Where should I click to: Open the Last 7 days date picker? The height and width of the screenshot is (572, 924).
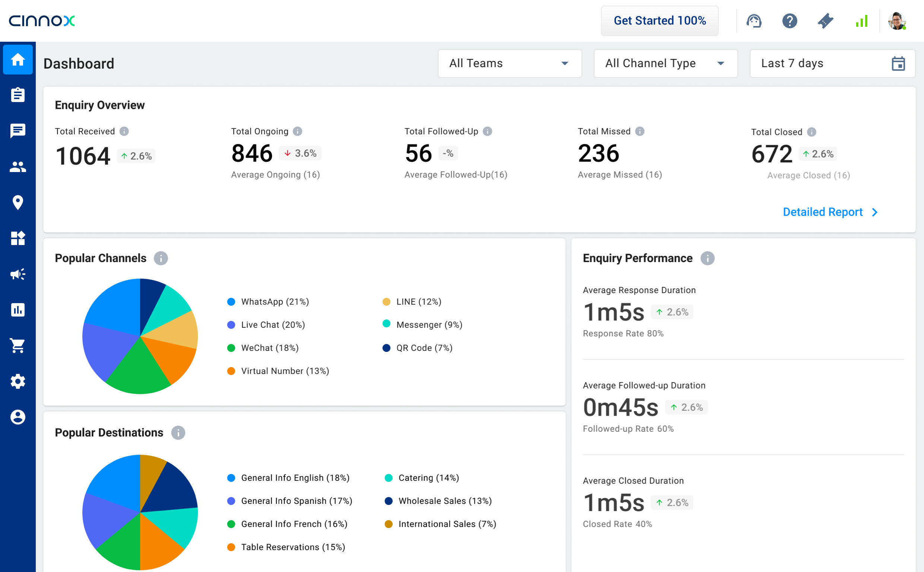pos(832,64)
